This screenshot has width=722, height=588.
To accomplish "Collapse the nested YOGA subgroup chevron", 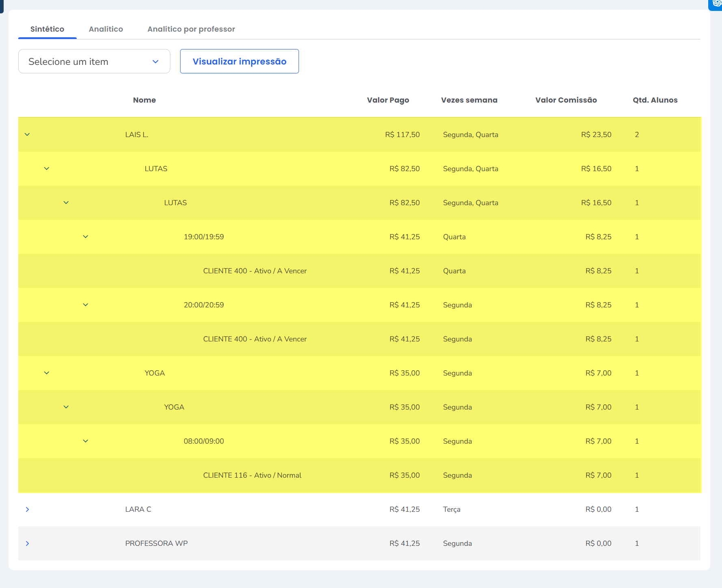I will pos(66,407).
